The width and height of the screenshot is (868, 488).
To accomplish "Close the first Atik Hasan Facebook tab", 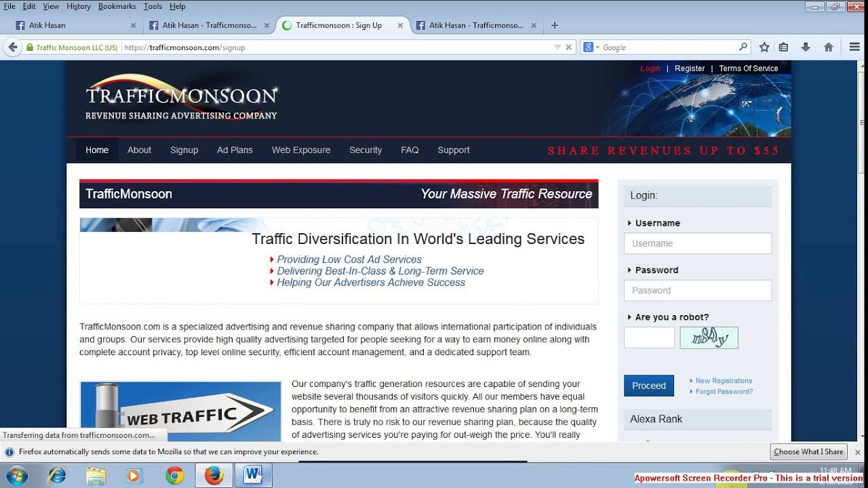I will [133, 26].
